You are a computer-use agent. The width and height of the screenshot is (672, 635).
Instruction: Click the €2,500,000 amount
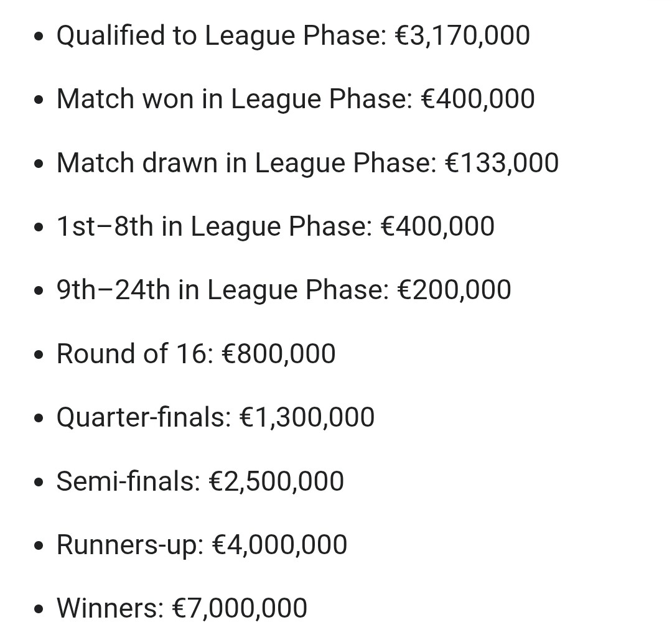point(276,481)
